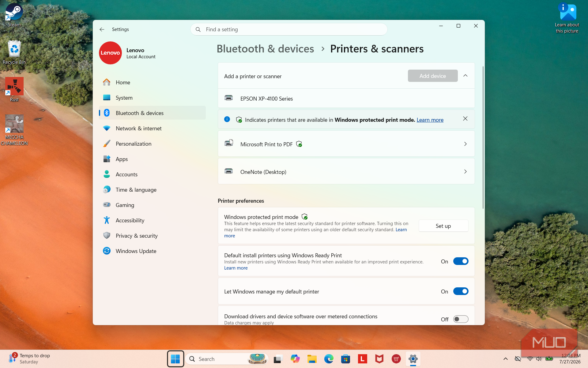Image resolution: width=588 pixels, height=368 pixels.
Task: Click the OneDrive cloud tray icon
Action: tap(518, 359)
